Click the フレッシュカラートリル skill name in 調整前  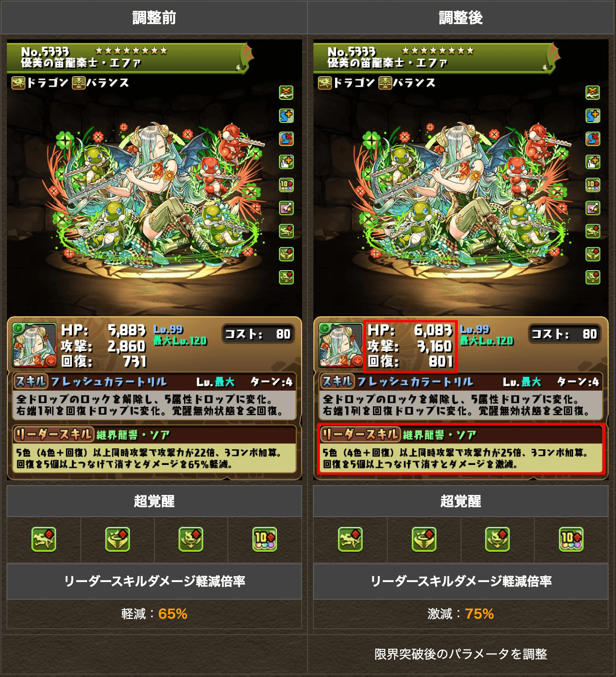[109, 382]
